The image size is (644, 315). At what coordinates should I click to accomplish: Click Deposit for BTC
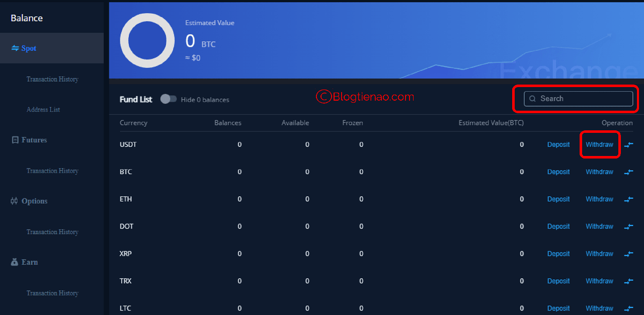558,172
